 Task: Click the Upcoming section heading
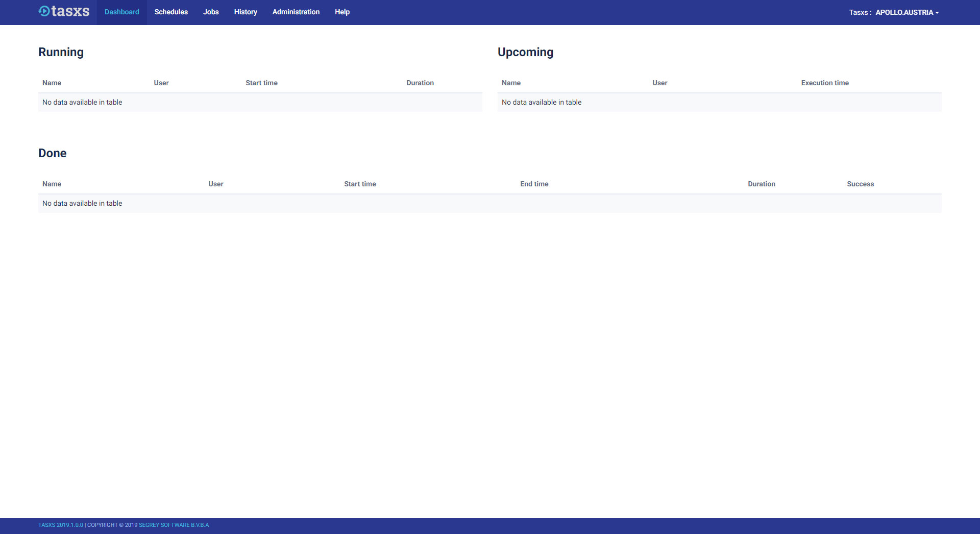[525, 52]
